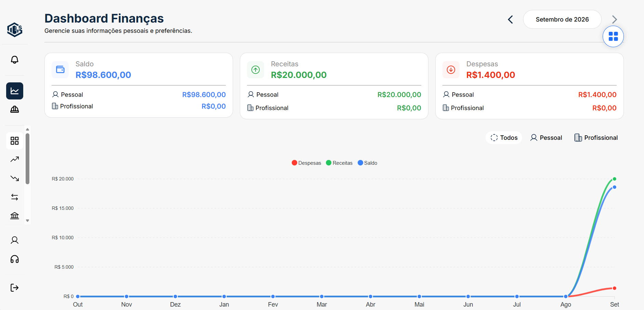
Task: Click the Receitas total R$20.000,00
Action: [299, 75]
